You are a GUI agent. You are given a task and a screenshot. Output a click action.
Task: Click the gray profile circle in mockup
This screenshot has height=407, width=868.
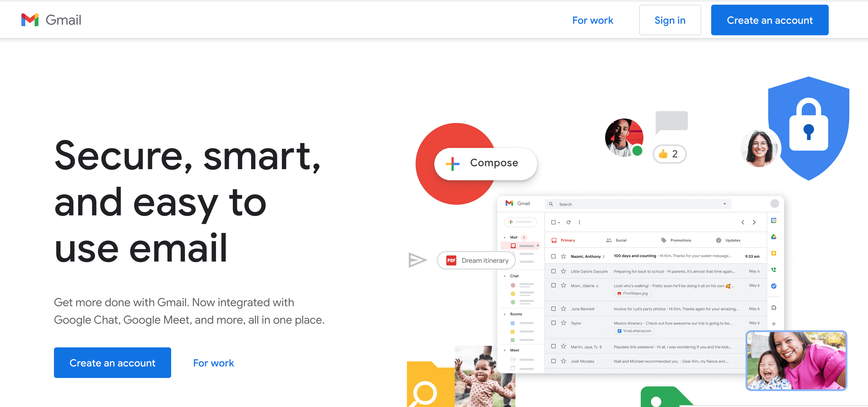tap(774, 203)
